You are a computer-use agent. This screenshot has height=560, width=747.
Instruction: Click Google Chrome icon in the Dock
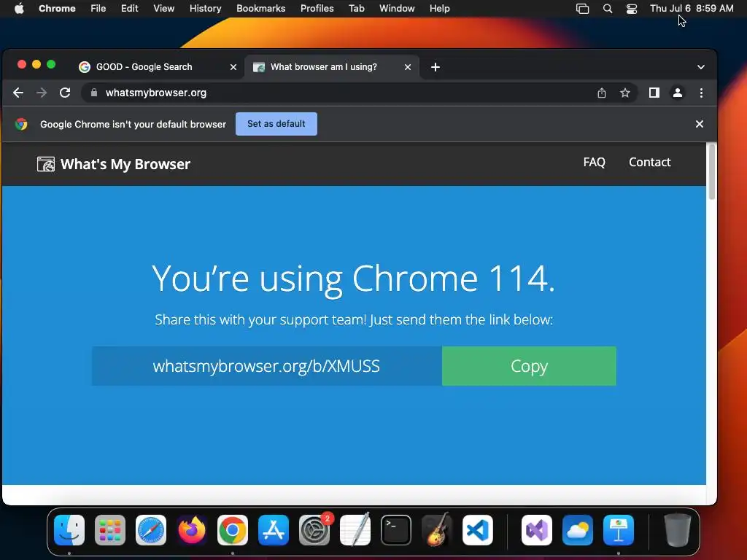[x=233, y=530]
